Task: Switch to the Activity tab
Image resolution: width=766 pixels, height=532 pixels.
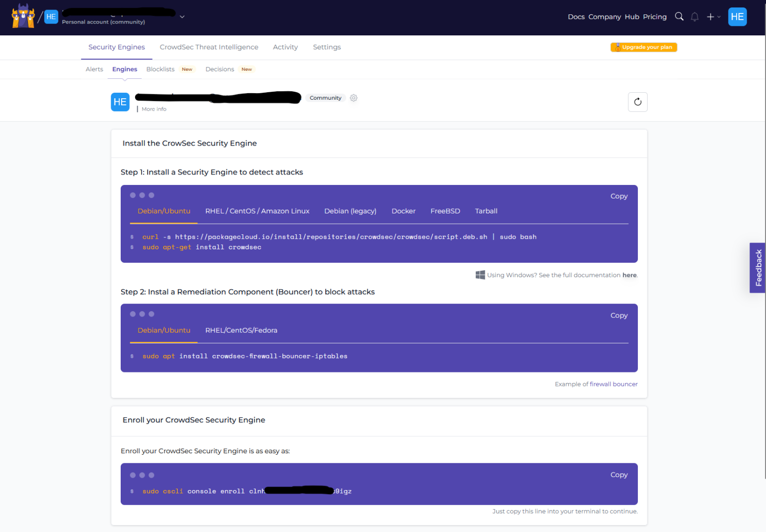Action: [x=285, y=47]
